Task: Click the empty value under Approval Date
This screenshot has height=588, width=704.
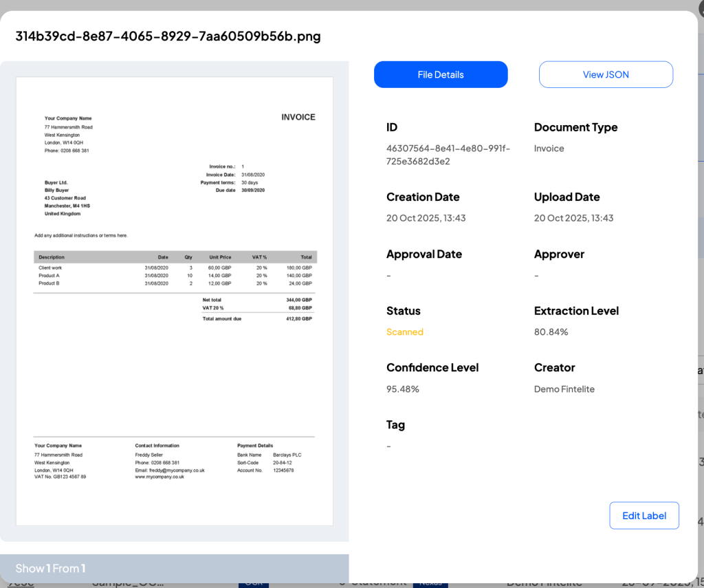Action: [x=389, y=276]
